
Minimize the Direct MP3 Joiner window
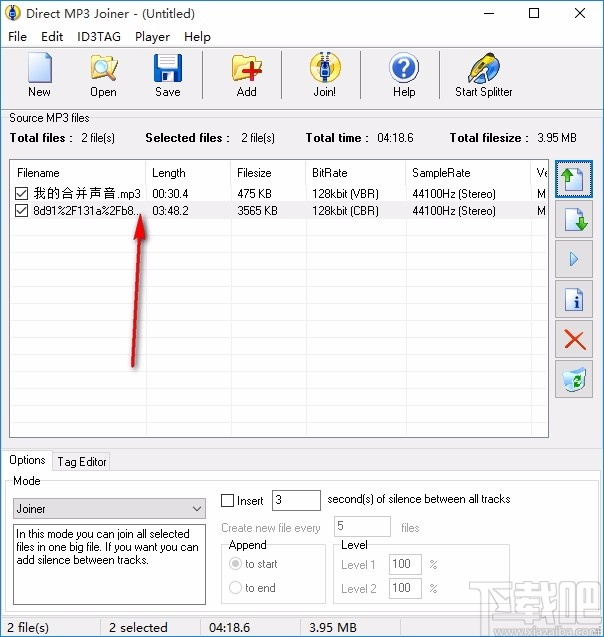tap(489, 13)
